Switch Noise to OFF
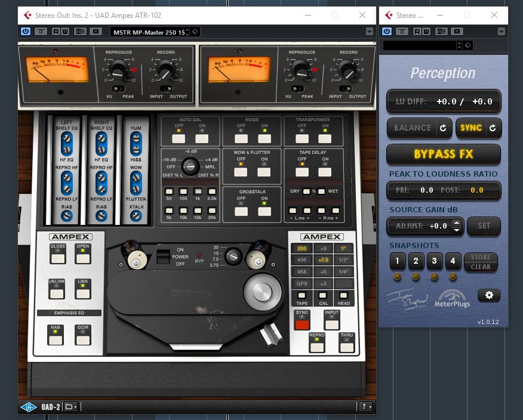This screenshot has height=420, width=523. (x=241, y=138)
